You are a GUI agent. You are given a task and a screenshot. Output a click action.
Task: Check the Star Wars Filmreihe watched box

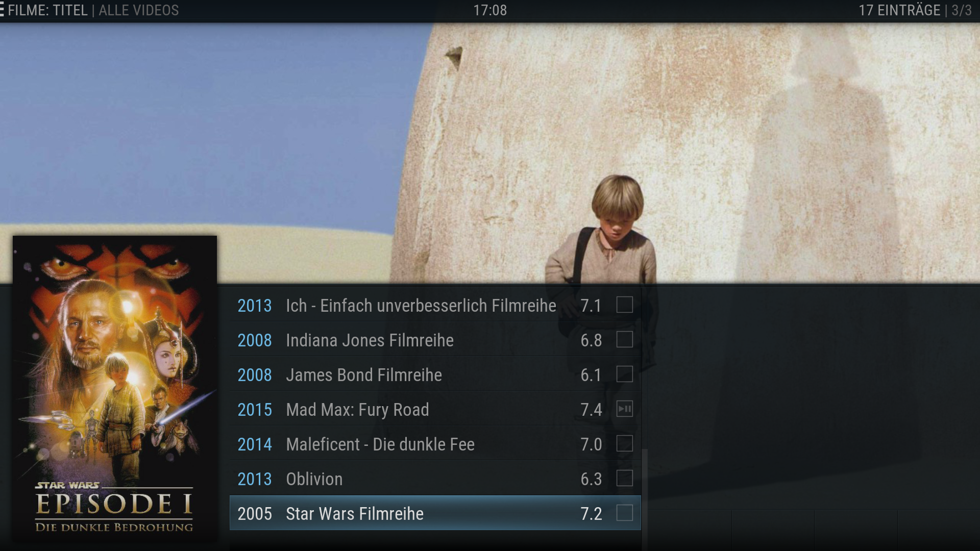tap(624, 513)
